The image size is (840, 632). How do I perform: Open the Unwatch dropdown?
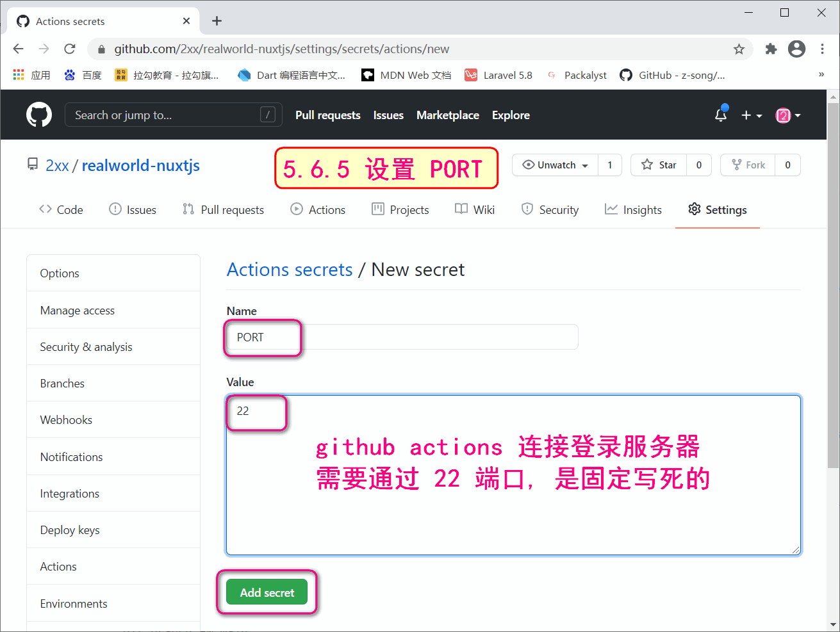(x=555, y=165)
